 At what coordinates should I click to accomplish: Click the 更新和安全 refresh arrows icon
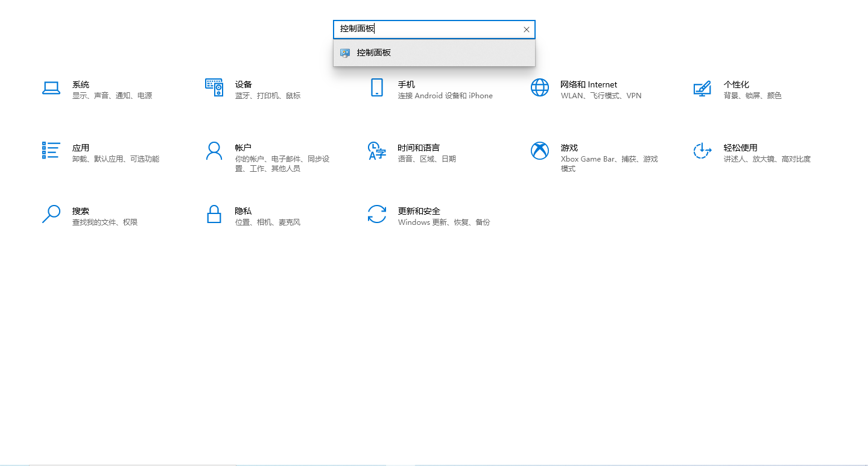click(377, 214)
